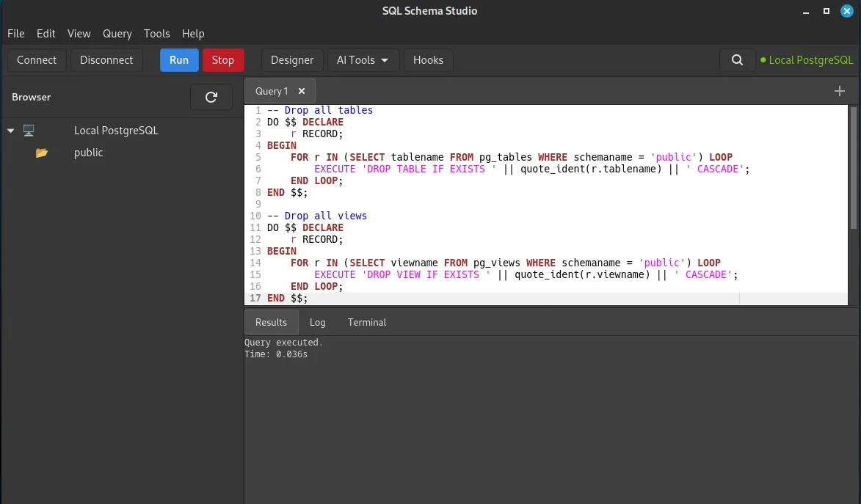Switch to the Results tab

pyautogui.click(x=272, y=322)
